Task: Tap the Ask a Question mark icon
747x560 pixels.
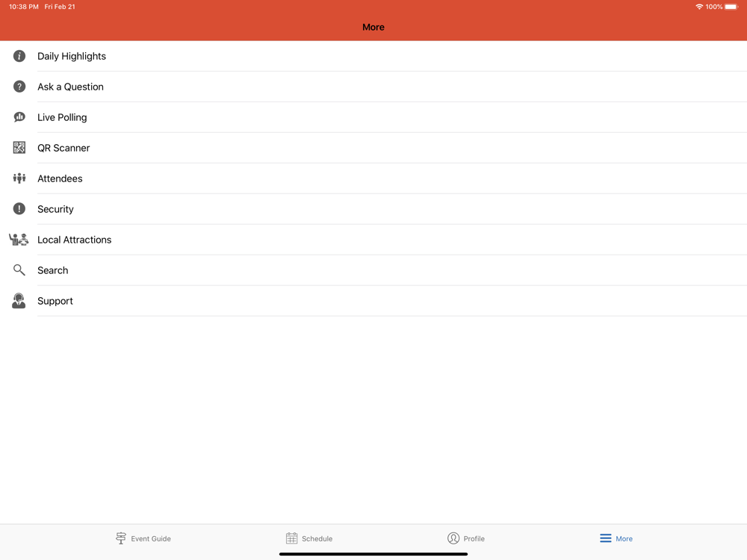Action: [x=19, y=87]
